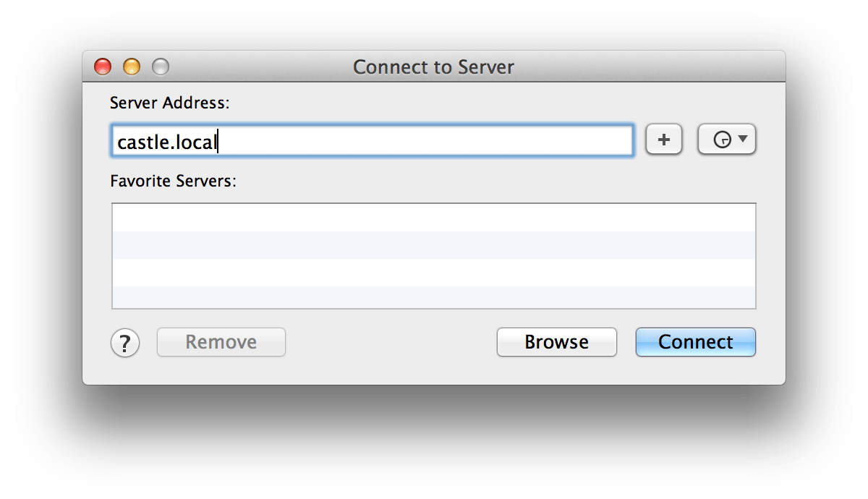The height and width of the screenshot is (499, 868).
Task: Click the Server Address label
Action: [x=169, y=103]
